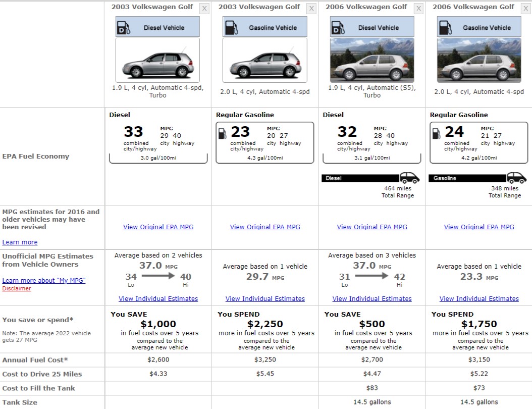Click the Diesel Vehicle banner for 2003 Golf
This screenshot has width=532, height=409.
tap(158, 27)
